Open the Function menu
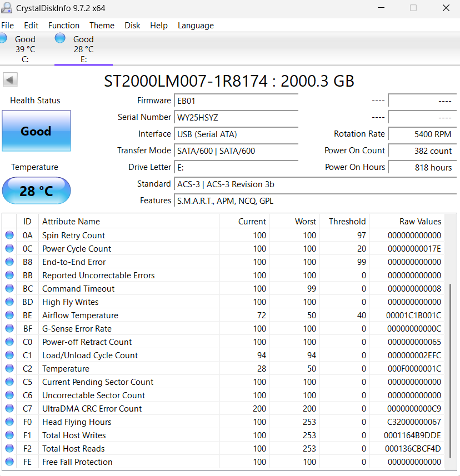460x476 pixels. pyautogui.click(x=63, y=26)
